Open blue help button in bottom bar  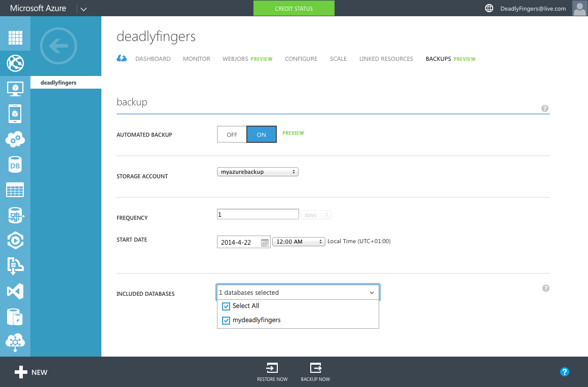point(564,372)
